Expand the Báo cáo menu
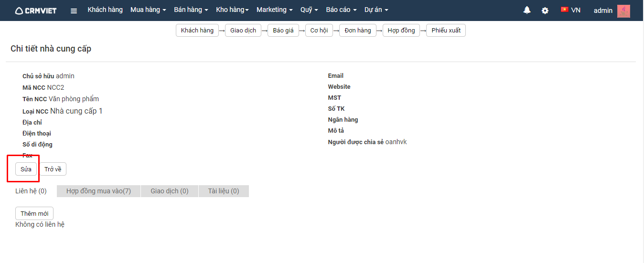The image size is (644, 263). [341, 10]
